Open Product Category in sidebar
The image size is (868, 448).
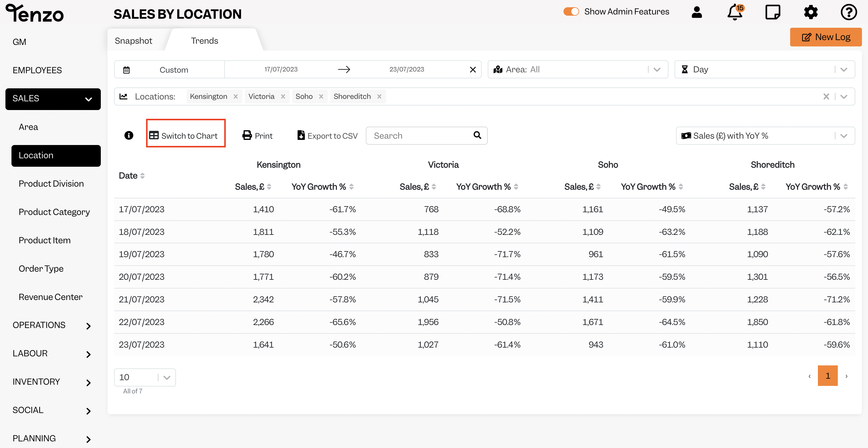[54, 212]
